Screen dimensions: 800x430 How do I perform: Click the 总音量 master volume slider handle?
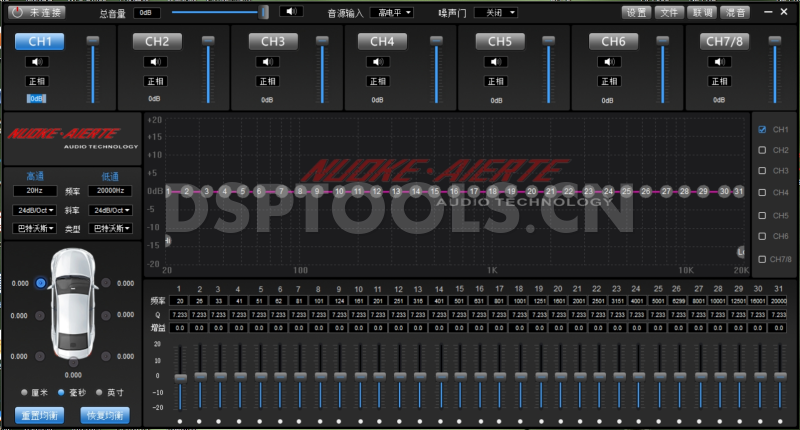click(263, 12)
